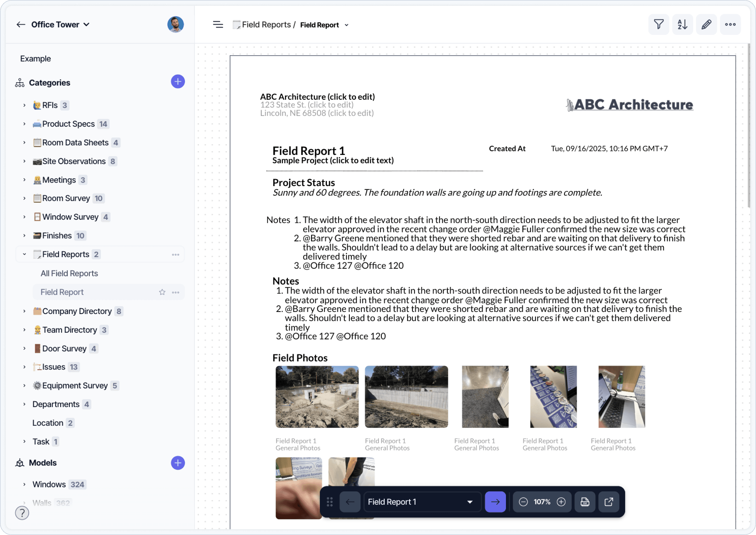Screen dimensions: 756x535
Task: Select All Field Reports view
Action: (69, 273)
